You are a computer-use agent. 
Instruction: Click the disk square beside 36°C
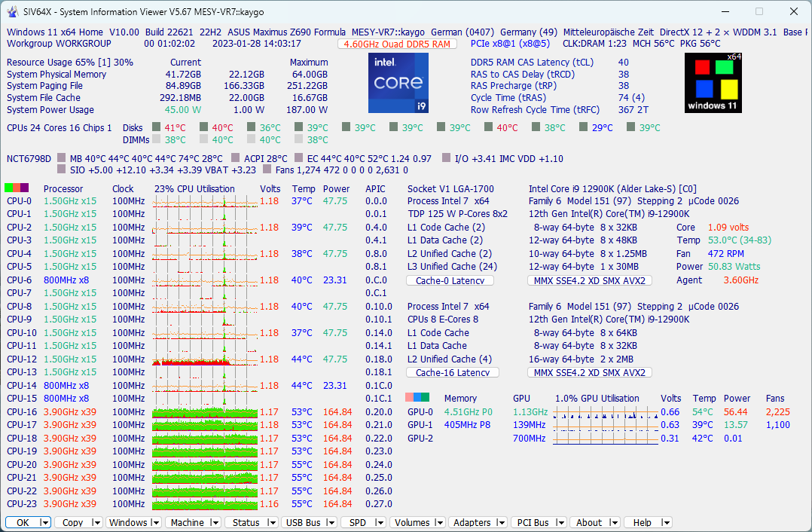pos(251,127)
